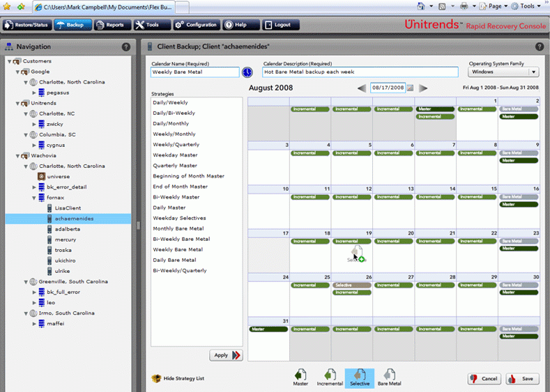Select the leo tree item
Image resolution: width=550 pixels, height=392 pixels.
point(51,303)
